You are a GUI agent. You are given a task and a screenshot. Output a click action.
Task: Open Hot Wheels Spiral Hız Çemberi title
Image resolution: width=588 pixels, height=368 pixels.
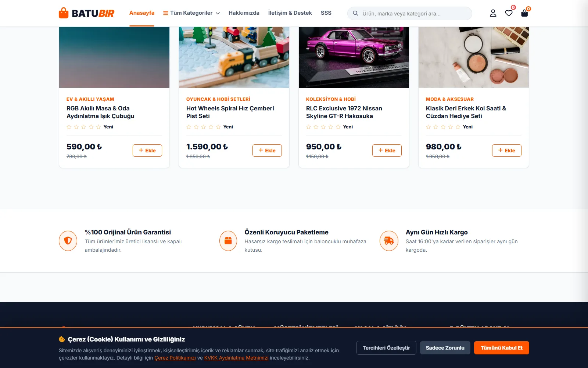[x=230, y=112]
